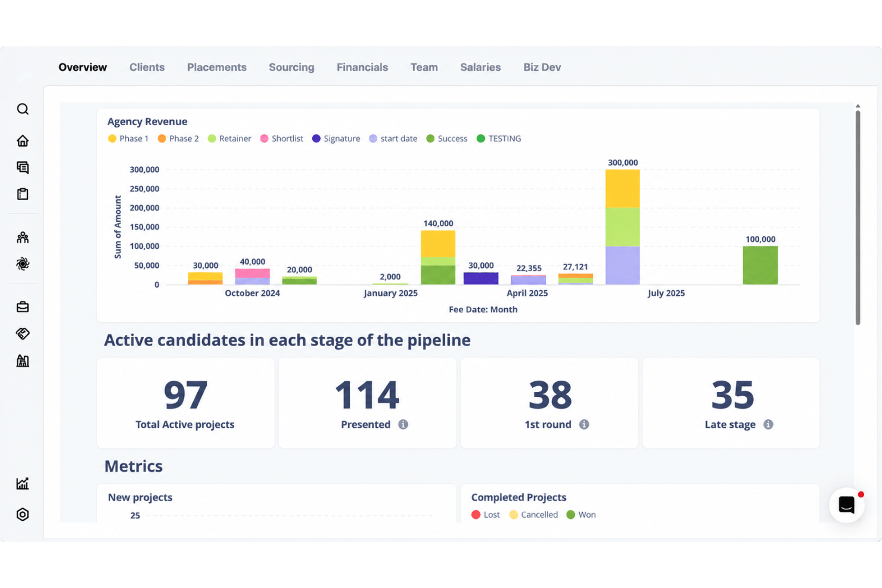Open the handshake deals icon in sidebar

tap(23, 334)
